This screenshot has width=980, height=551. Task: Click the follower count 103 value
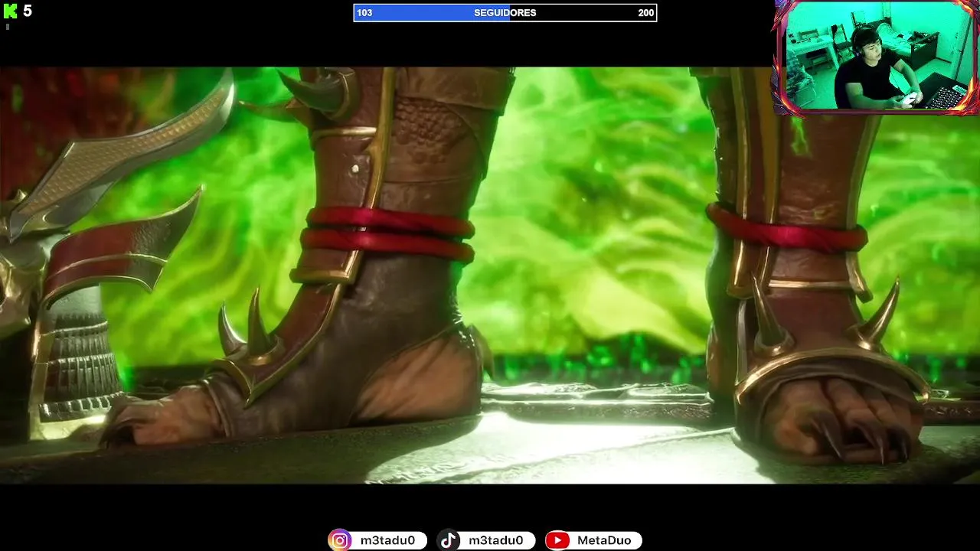pos(364,13)
